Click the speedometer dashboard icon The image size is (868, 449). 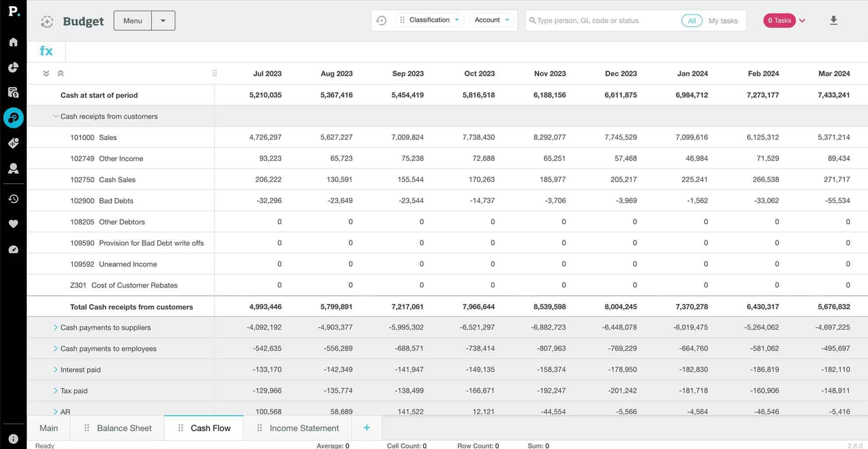coord(13,249)
